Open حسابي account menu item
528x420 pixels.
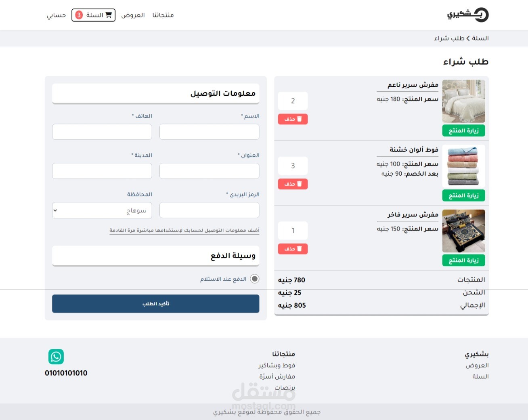(56, 15)
